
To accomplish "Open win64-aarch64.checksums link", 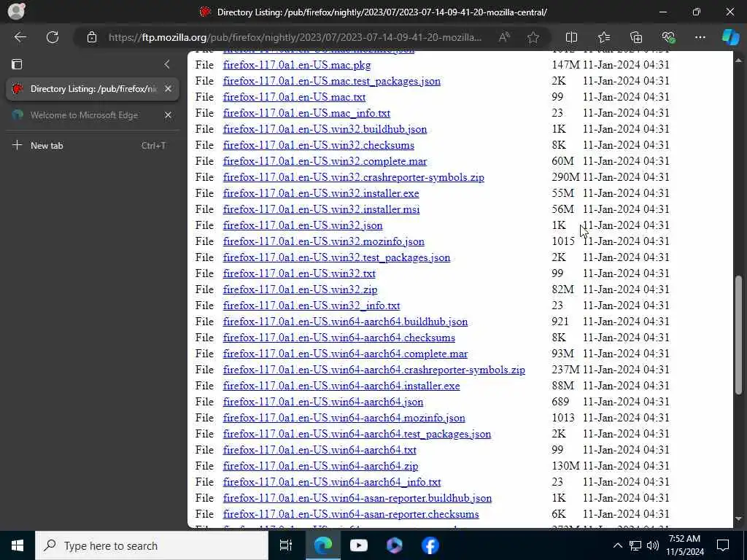I will 338,338.
